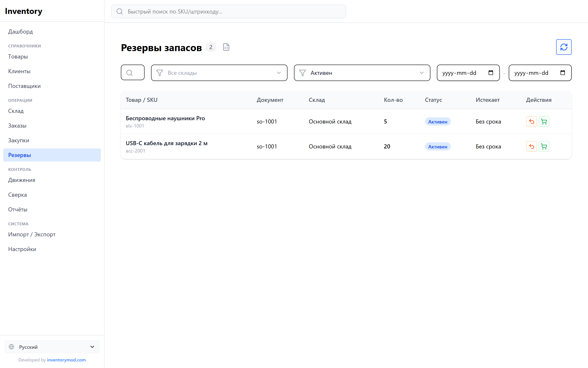Image resolution: width=588 pixels, height=368 pixels.
Task: Click the magnifier icon in top search bar
Action: (x=120, y=11)
